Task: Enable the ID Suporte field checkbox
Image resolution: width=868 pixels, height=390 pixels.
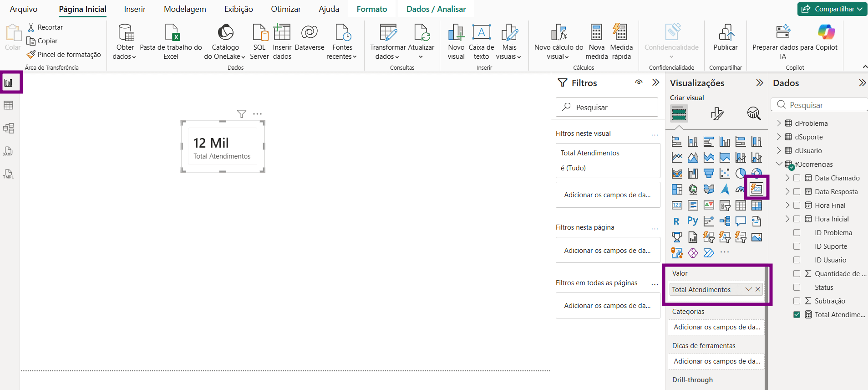Action: click(x=797, y=246)
